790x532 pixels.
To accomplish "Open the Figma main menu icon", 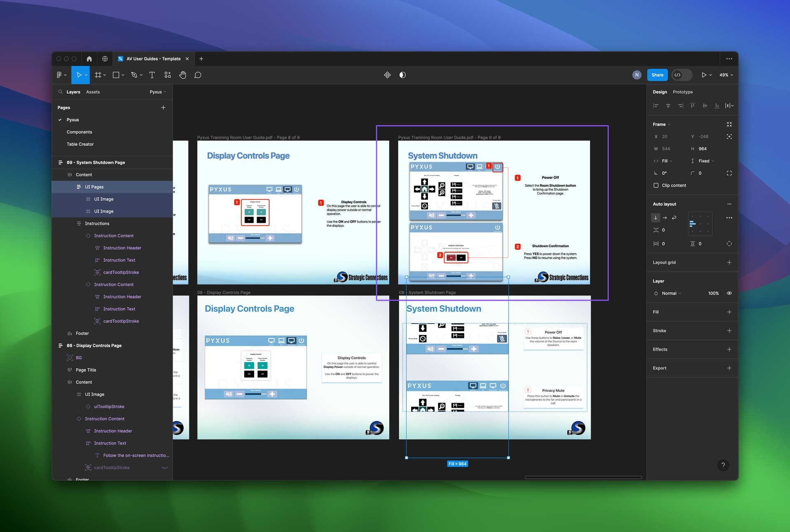I will tap(59, 75).
